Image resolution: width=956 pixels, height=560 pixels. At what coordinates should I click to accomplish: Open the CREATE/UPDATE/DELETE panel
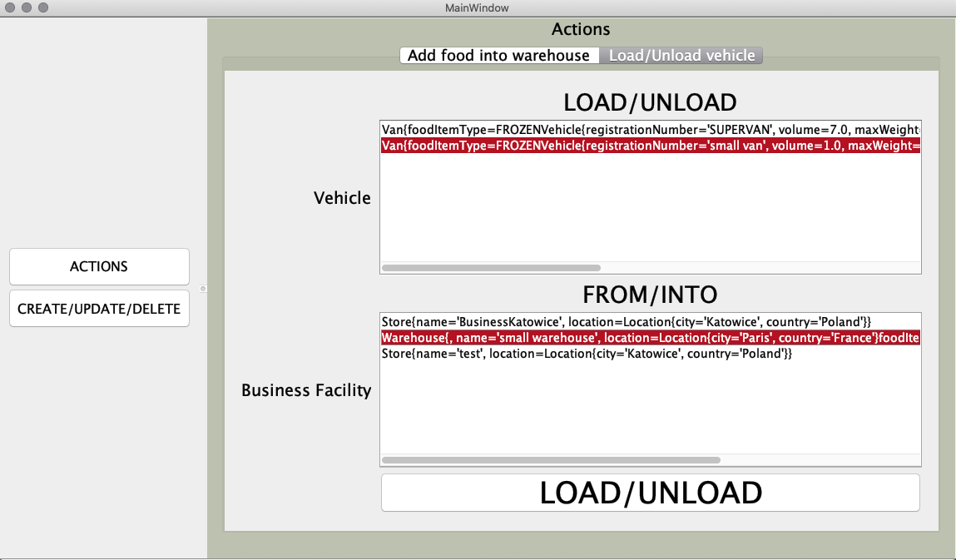tap(99, 309)
